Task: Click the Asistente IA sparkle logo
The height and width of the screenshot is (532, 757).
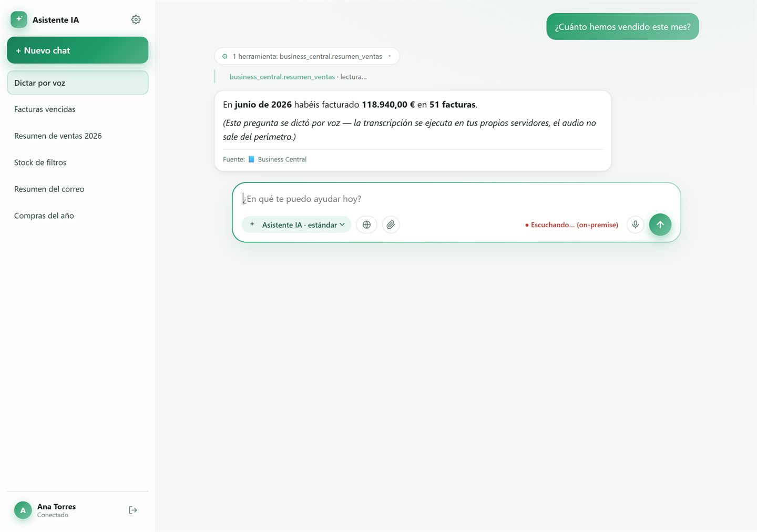Action: point(19,19)
